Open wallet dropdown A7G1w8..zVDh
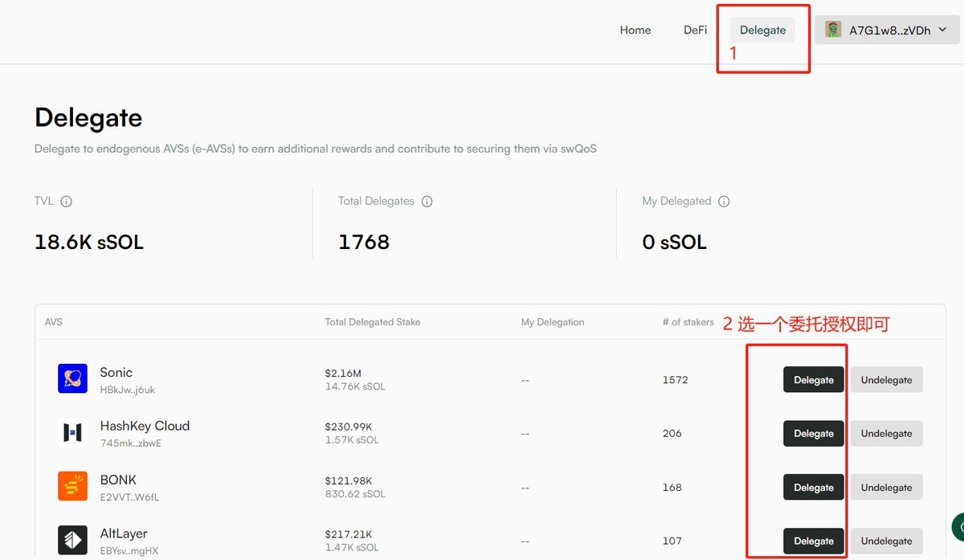Image resolution: width=964 pixels, height=560 pixels. 887,30
